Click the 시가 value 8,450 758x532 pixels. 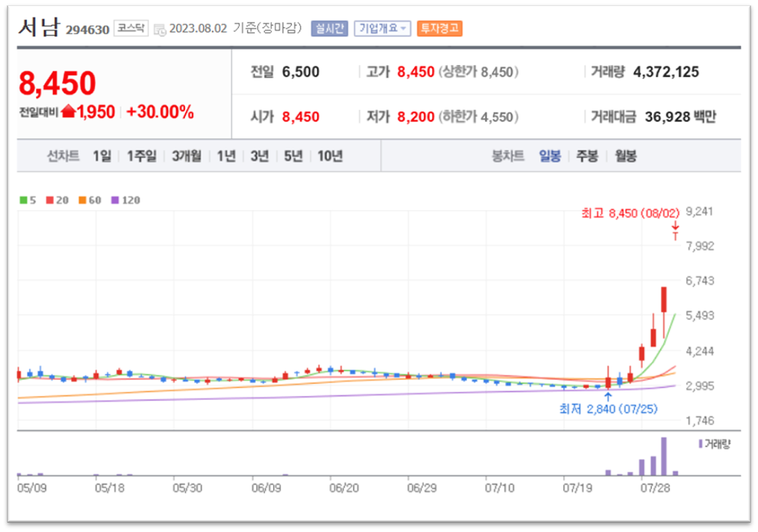301,117
